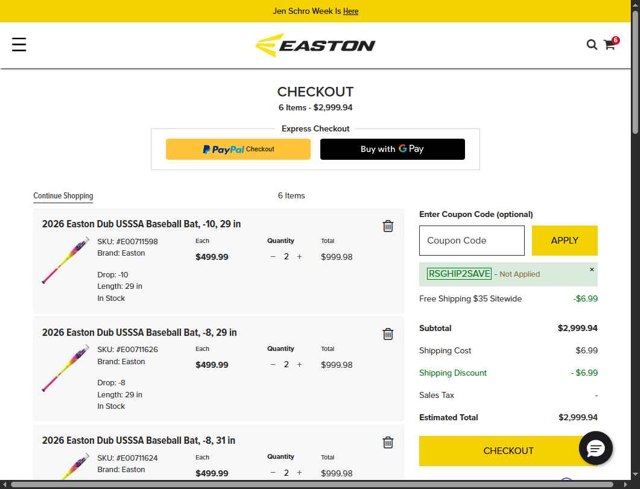Select 'Free Shipping $35 Sitewide' text
The width and height of the screenshot is (640, 489).
[x=470, y=299]
